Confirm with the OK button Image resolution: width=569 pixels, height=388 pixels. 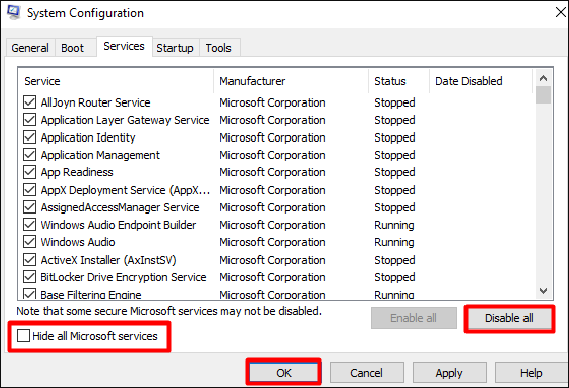[x=284, y=373]
